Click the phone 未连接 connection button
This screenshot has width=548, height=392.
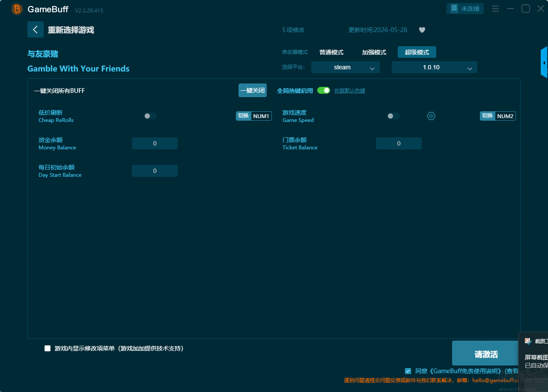(x=465, y=9)
